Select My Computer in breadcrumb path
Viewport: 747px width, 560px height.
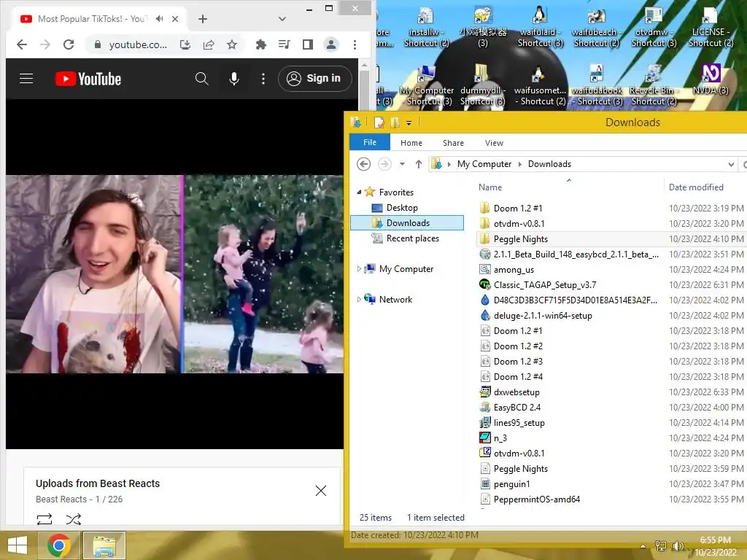click(484, 164)
